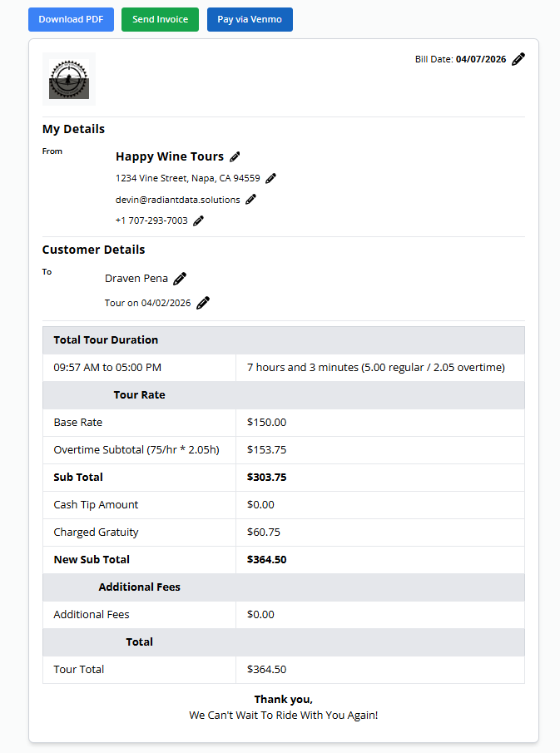560x753 pixels.
Task: Click 09:57 AM to 05:00 PM cell
Action: 139,368
